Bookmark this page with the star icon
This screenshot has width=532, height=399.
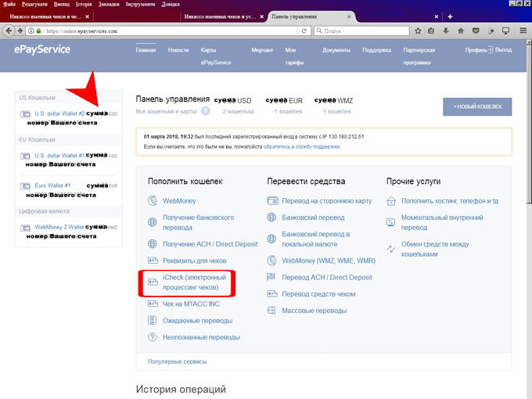tap(418, 31)
